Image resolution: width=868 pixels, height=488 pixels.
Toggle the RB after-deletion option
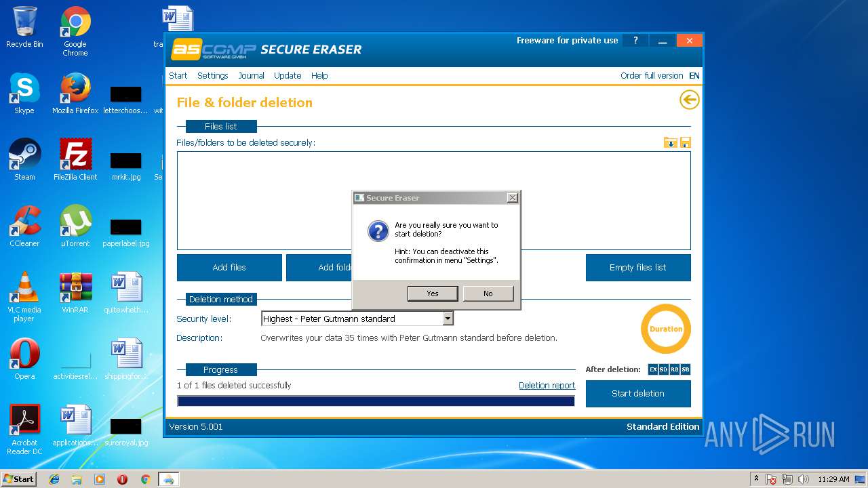coord(675,369)
